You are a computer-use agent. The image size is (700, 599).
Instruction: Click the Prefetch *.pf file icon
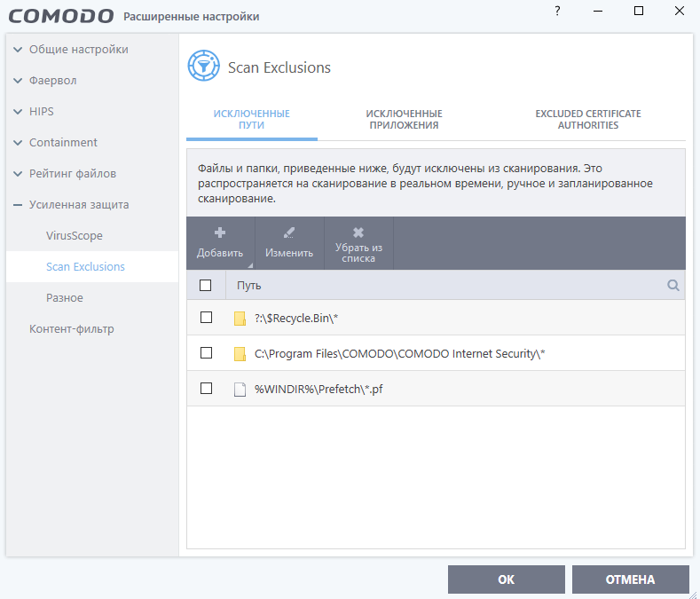pos(239,390)
